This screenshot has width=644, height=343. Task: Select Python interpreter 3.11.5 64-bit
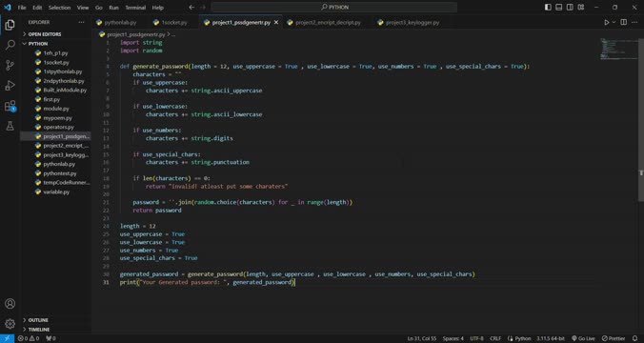(551, 338)
